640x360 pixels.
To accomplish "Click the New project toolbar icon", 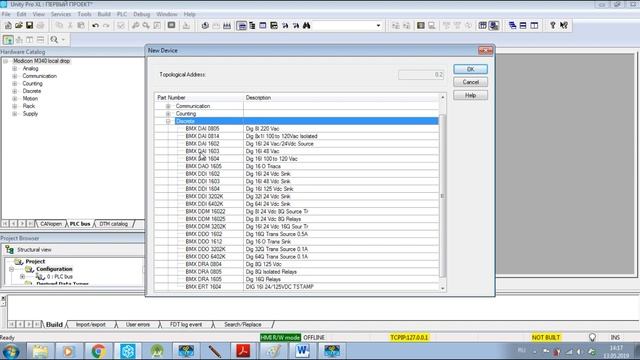I will (8, 25).
